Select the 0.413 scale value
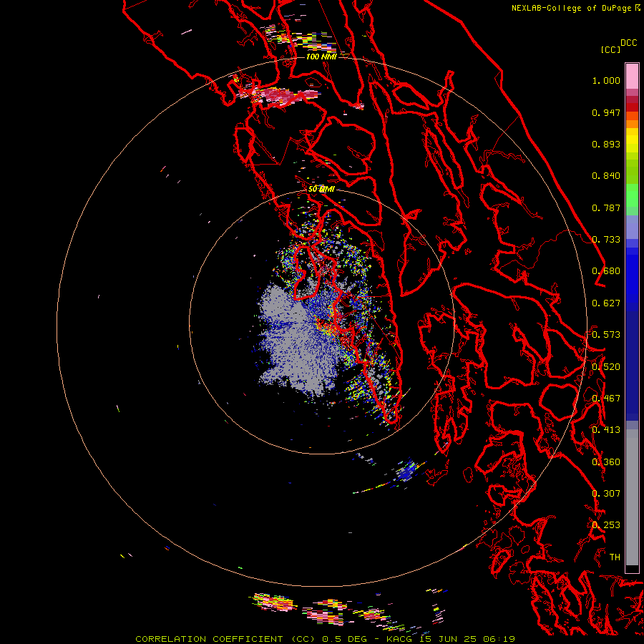 [606, 430]
